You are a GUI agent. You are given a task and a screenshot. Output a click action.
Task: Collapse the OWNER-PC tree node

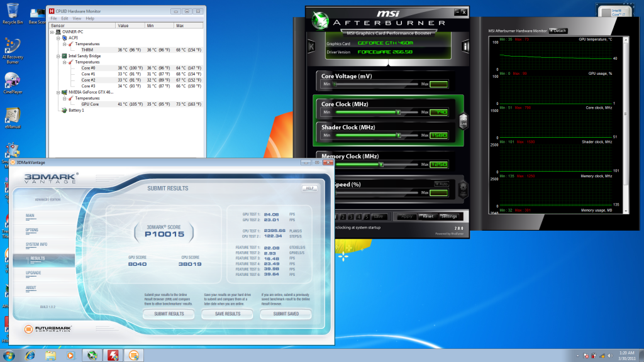coord(52,32)
